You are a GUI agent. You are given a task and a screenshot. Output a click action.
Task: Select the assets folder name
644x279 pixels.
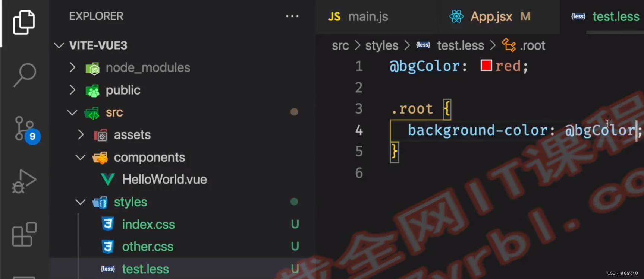pos(132,135)
